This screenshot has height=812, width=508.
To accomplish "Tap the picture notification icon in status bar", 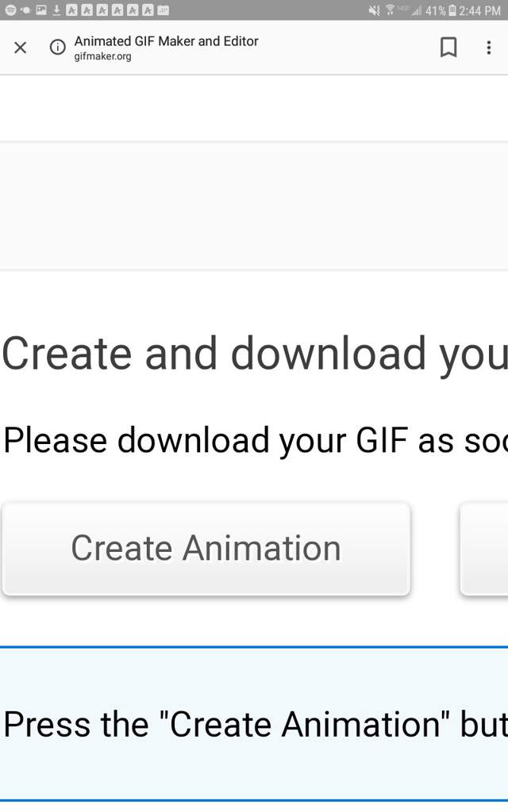I will [41, 10].
